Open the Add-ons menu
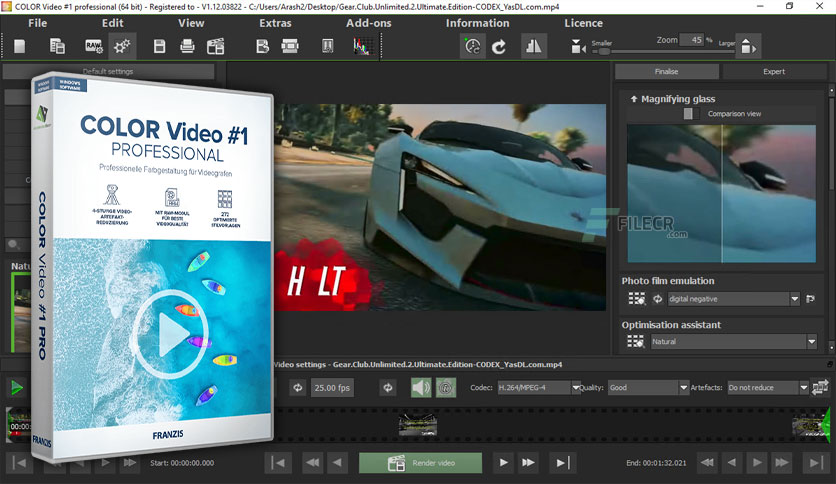 (368, 23)
